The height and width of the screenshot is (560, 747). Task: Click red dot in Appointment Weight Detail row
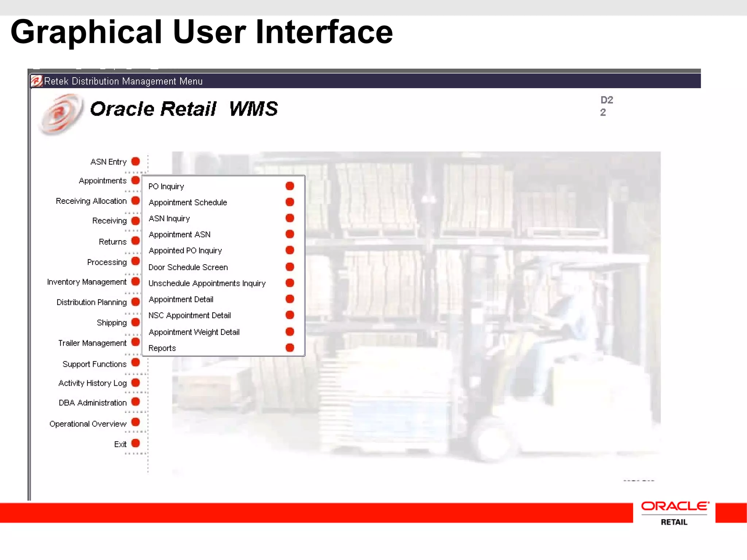290,332
